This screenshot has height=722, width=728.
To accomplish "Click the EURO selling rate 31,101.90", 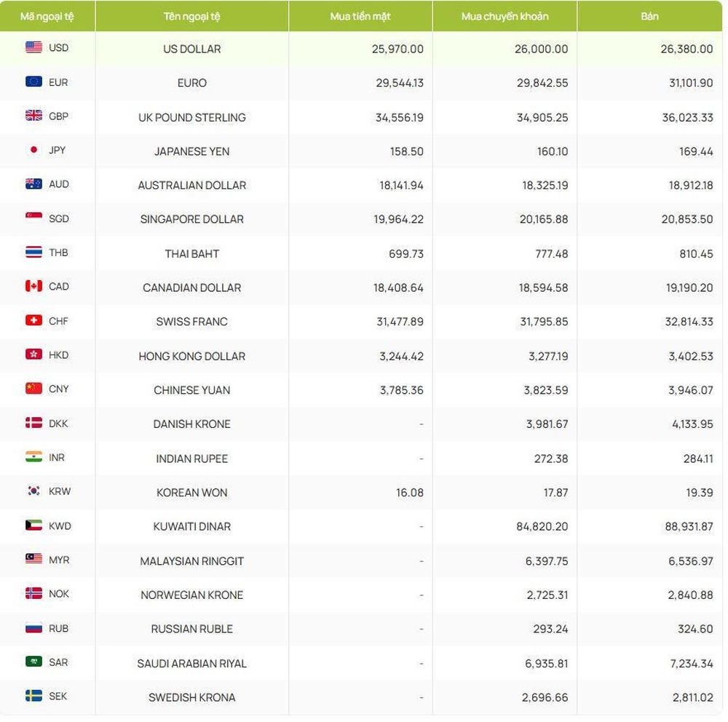I will (x=691, y=83).
